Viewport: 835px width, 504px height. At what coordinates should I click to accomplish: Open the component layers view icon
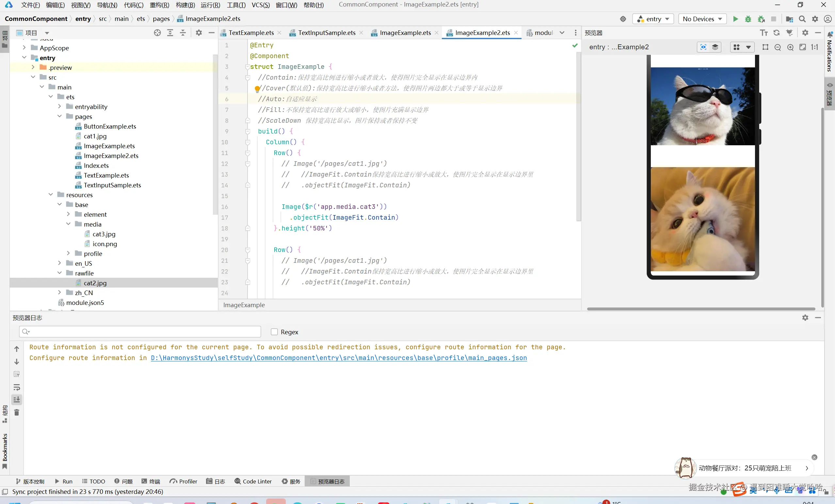pos(715,47)
